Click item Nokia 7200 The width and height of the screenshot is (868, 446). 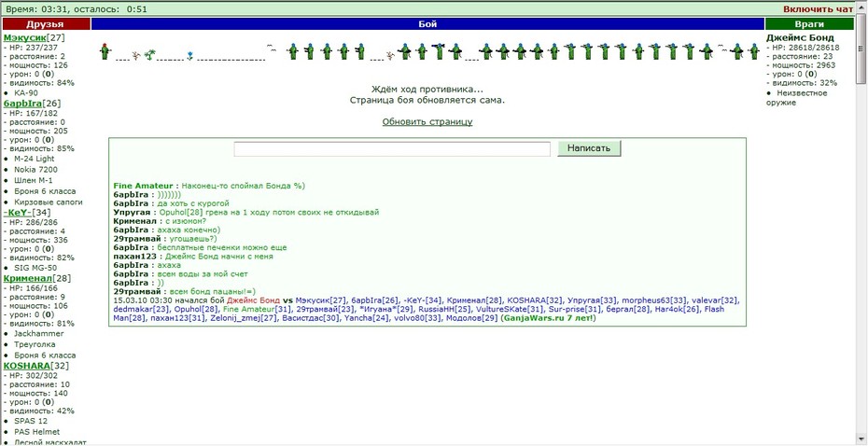click(x=35, y=169)
